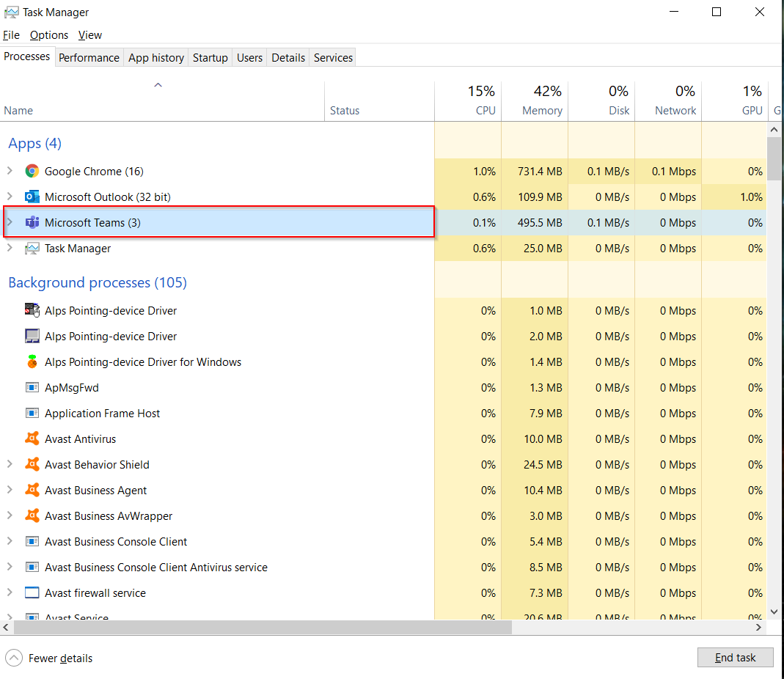Click the vertical scrollbar down arrow
This screenshot has height=679, width=784.
(774, 612)
